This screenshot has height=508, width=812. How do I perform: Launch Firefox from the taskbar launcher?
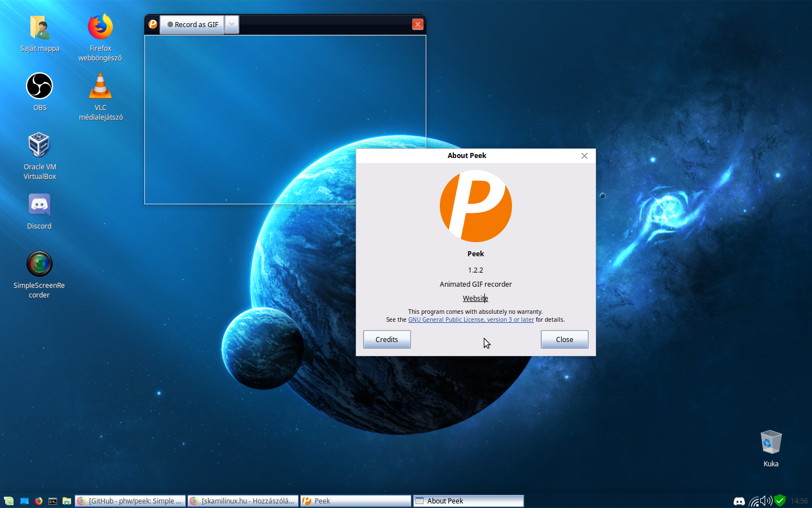tap(38, 501)
